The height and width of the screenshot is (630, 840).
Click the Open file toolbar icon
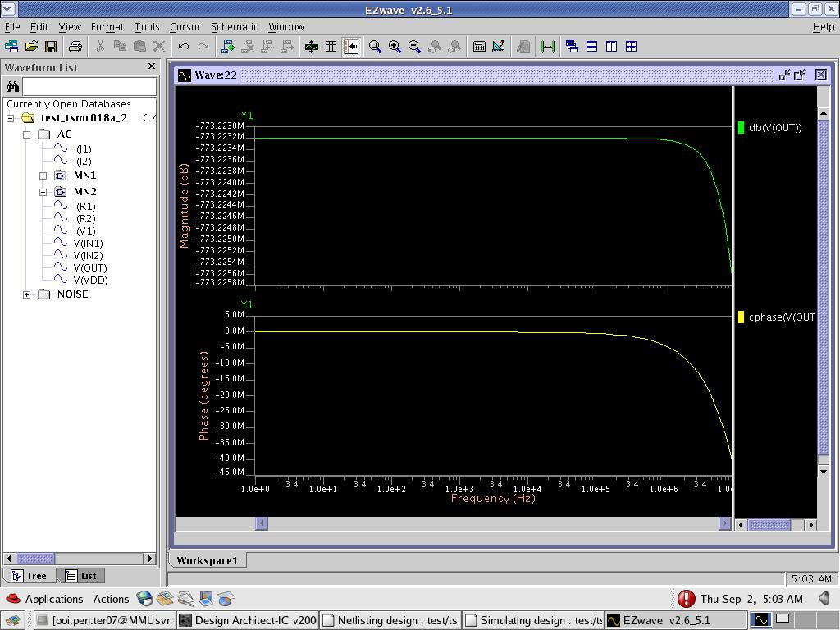[31, 47]
